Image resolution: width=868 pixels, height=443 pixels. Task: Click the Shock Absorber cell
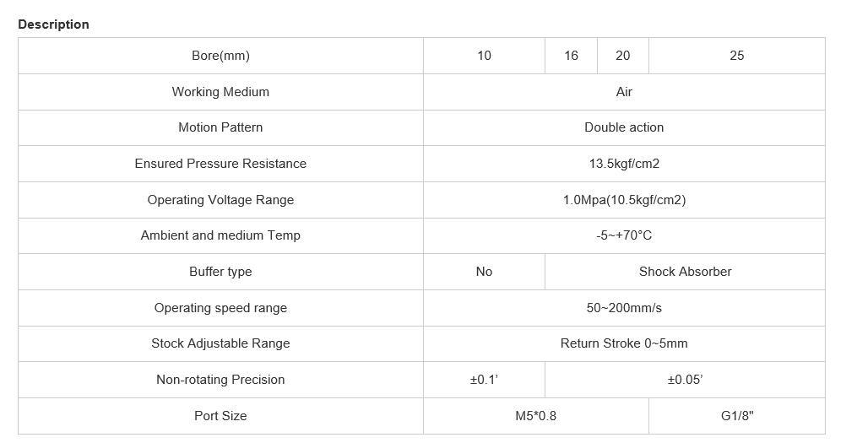click(x=685, y=272)
